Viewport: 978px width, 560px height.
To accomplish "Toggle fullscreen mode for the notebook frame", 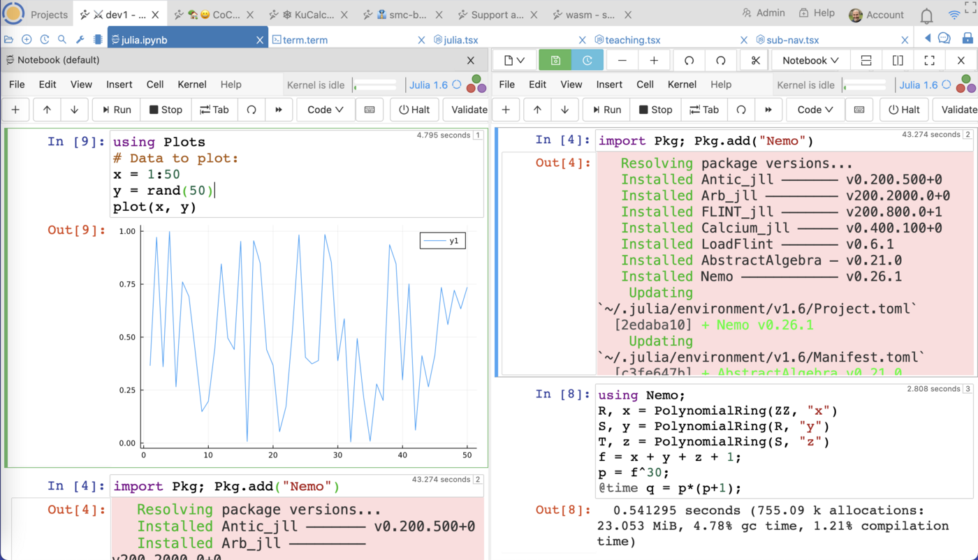I will (929, 61).
